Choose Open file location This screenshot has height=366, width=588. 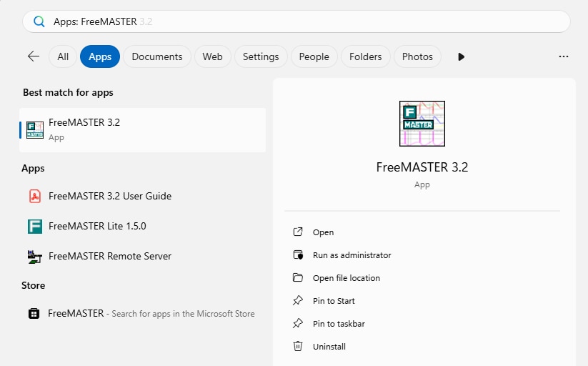click(346, 278)
